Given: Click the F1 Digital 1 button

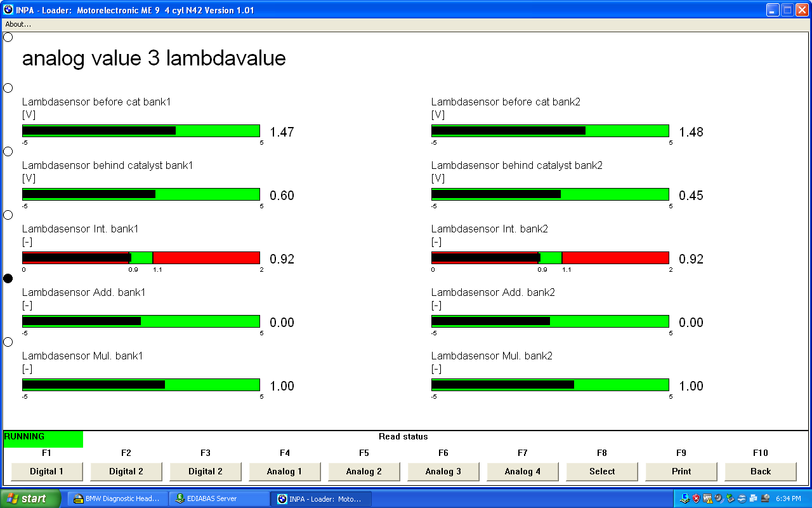Looking at the screenshot, I should coord(47,471).
